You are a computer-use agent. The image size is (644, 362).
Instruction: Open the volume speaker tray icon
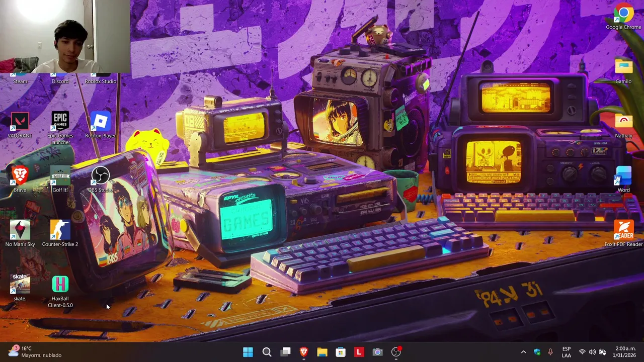[x=592, y=352]
